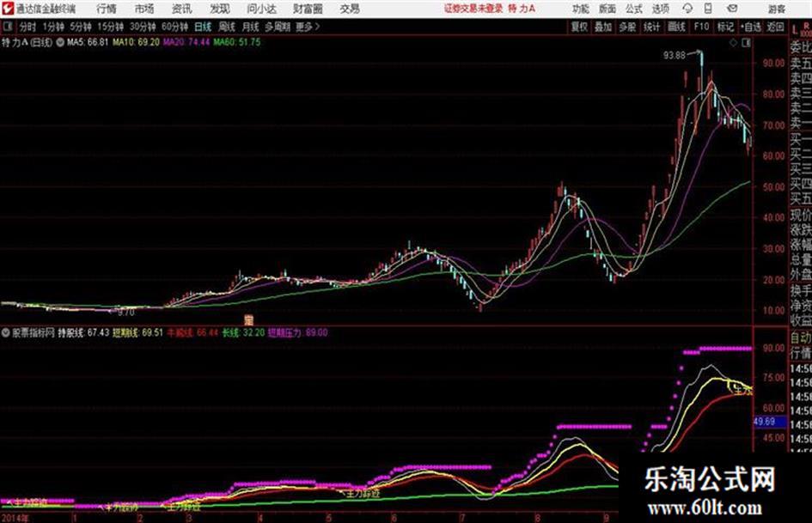Image resolution: width=812 pixels, height=523 pixels.
Task: Click the 2014年 date label on time axis
Action: 15,518
